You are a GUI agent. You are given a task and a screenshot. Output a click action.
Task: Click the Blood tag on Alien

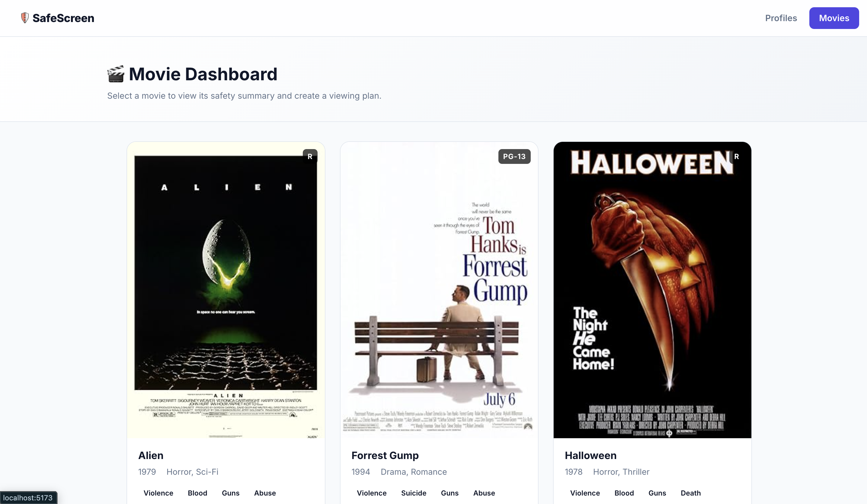197,493
